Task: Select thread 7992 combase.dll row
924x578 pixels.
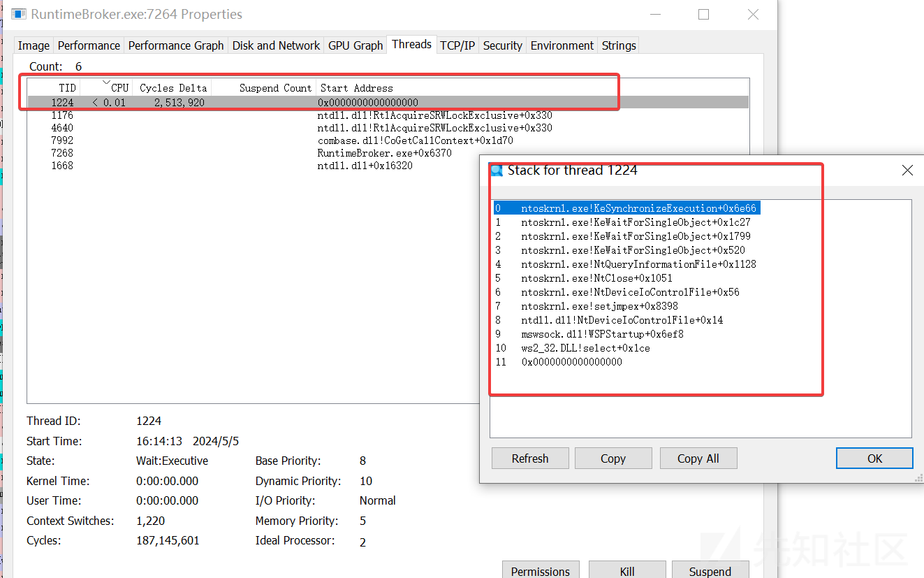Action: pyautogui.click(x=388, y=140)
